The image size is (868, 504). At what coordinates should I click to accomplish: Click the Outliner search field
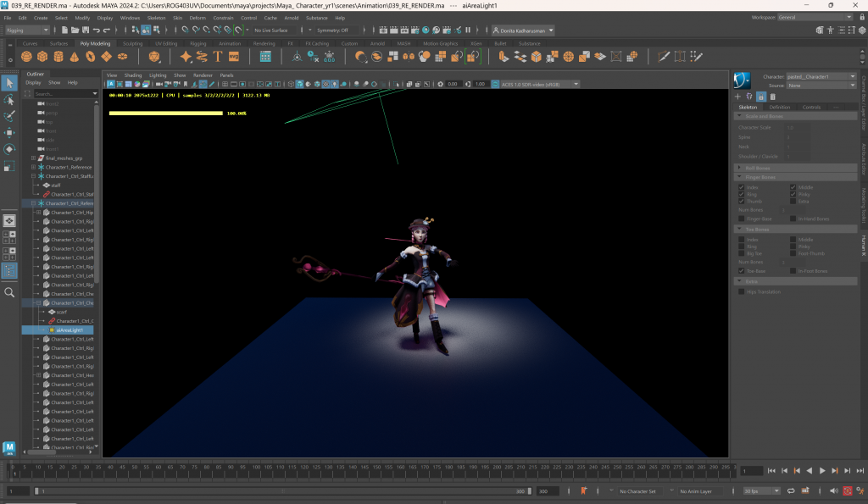[x=65, y=94]
